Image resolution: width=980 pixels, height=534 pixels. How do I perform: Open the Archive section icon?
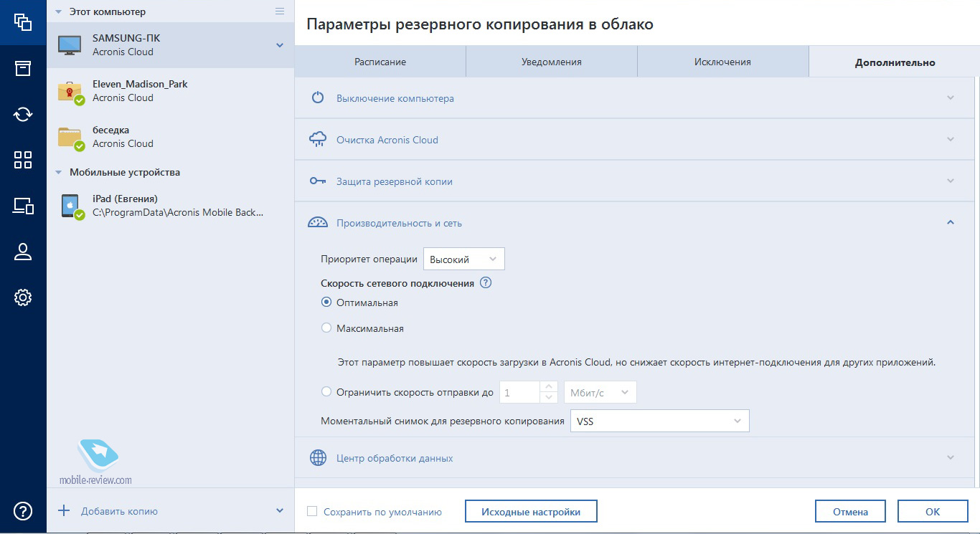coord(23,68)
